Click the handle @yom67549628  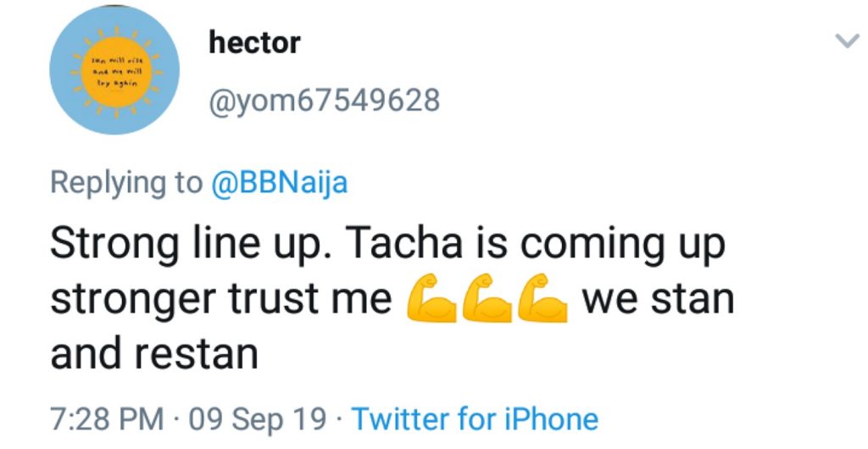pos(325,100)
